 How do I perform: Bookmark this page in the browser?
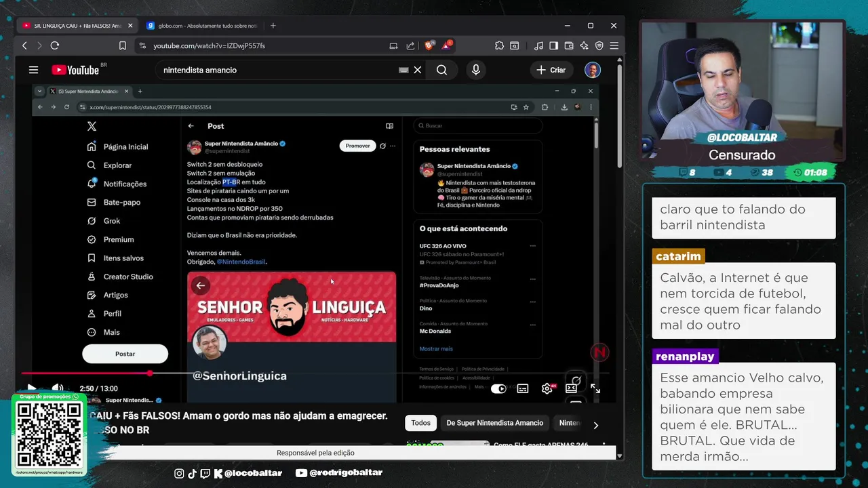coord(122,45)
